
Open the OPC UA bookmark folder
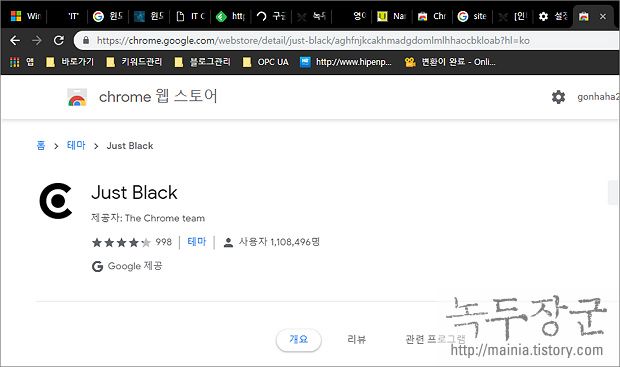tap(266, 62)
